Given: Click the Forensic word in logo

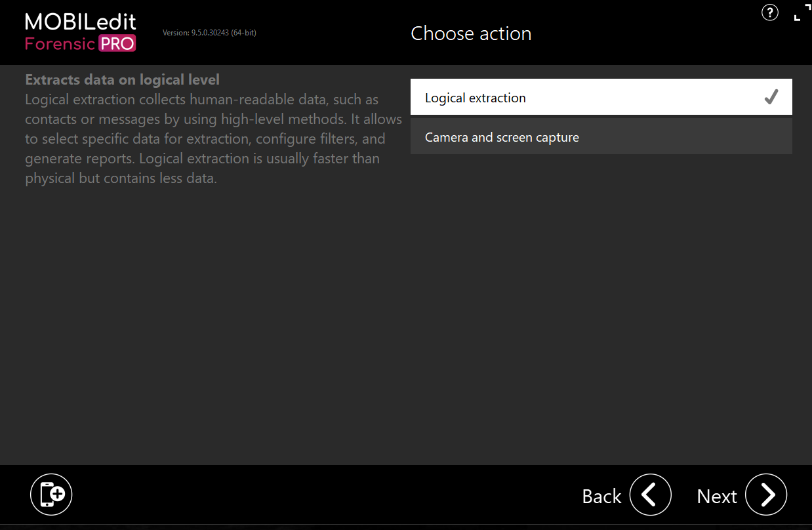Looking at the screenshot, I should pyautogui.click(x=60, y=44).
